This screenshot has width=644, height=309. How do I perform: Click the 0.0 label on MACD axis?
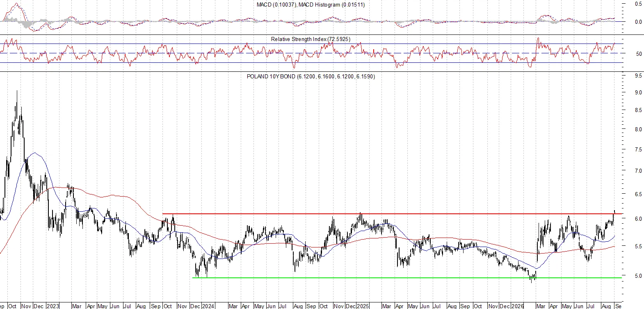(x=638, y=22)
